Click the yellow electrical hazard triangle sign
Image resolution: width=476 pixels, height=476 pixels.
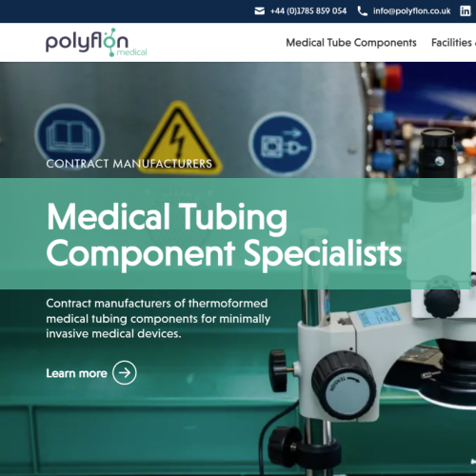click(x=179, y=137)
